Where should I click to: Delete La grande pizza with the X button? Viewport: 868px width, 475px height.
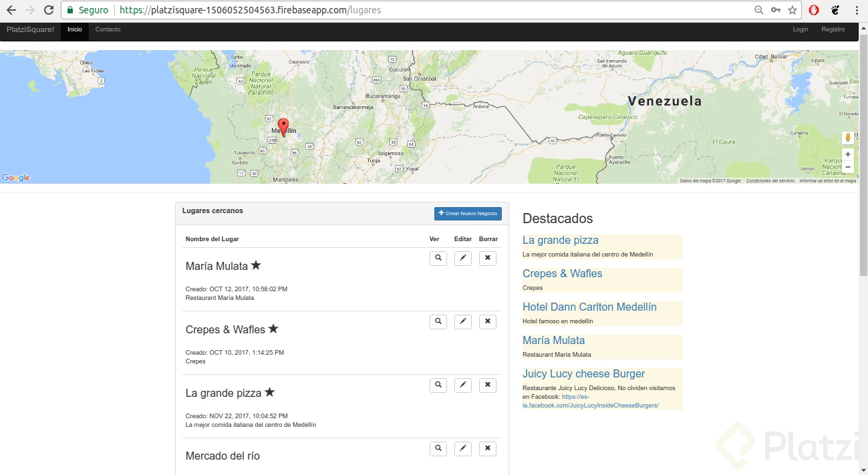(488, 385)
